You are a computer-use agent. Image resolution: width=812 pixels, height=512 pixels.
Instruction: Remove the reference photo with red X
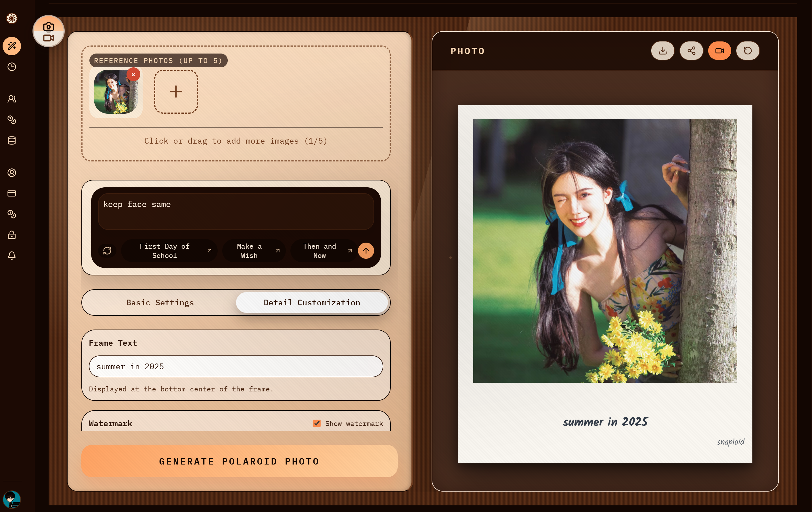pyautogui.click(x=133, y=75)
